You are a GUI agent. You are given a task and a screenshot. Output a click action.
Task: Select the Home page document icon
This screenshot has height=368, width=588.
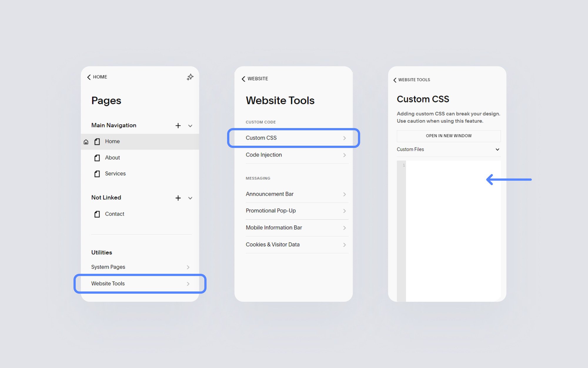pyautogui.click(x=97, y=142)
